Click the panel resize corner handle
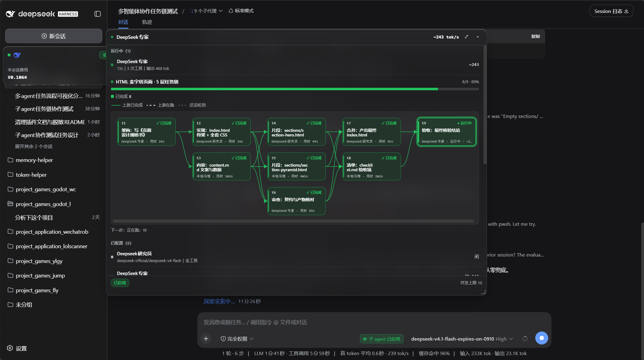 483,292
